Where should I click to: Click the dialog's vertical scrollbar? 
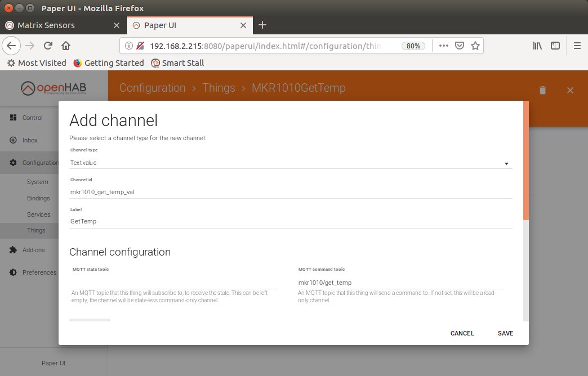pyautogui.click(x=525, y=160)
